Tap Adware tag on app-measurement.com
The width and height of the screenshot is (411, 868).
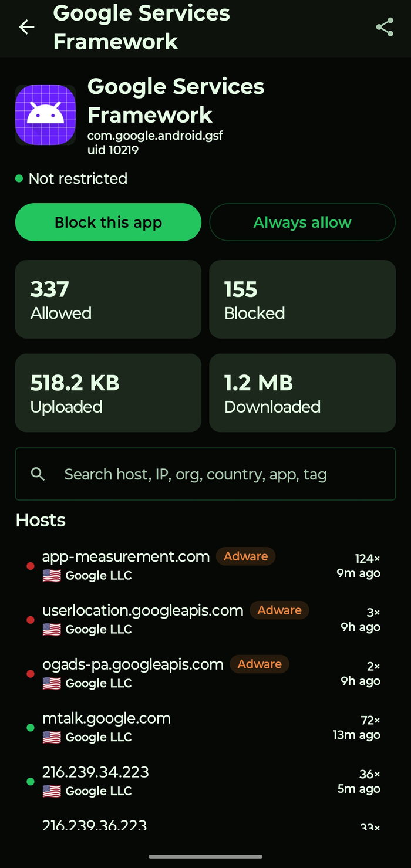(x=245, y=556)
